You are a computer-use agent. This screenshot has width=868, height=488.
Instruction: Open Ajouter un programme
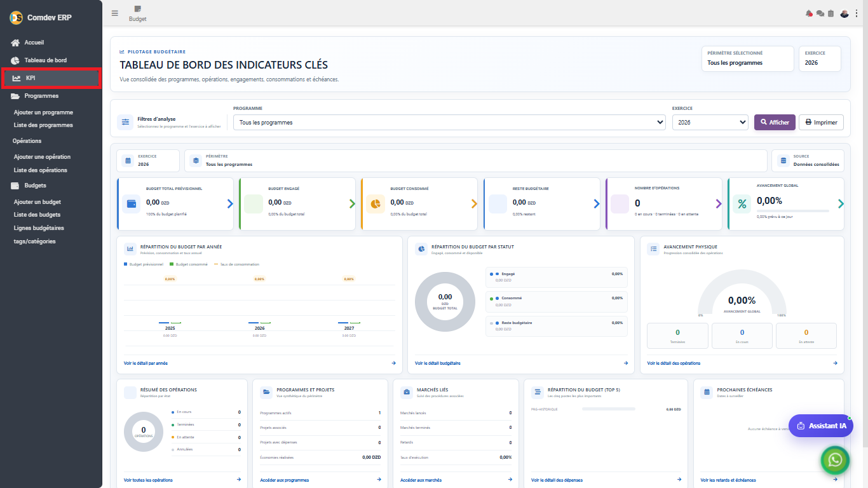43,112
